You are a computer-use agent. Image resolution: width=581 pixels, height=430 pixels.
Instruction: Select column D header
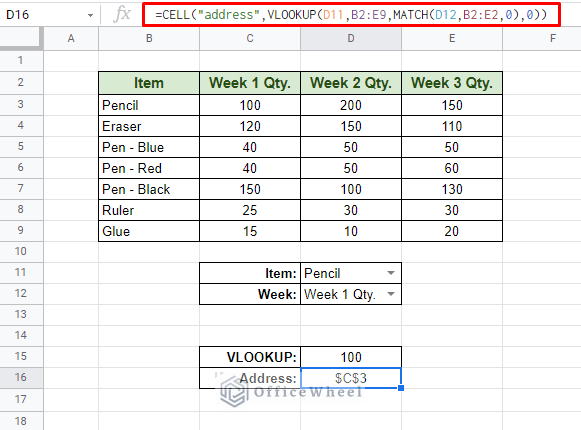click(351, 39)
